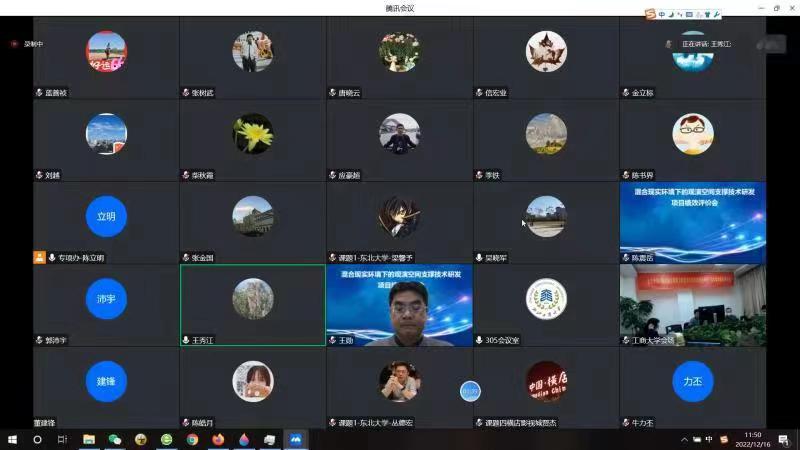The width and height of the screenshot is (800, 450).
Task: Open File Explorer from the taskbar
Action: click(89, 439)
